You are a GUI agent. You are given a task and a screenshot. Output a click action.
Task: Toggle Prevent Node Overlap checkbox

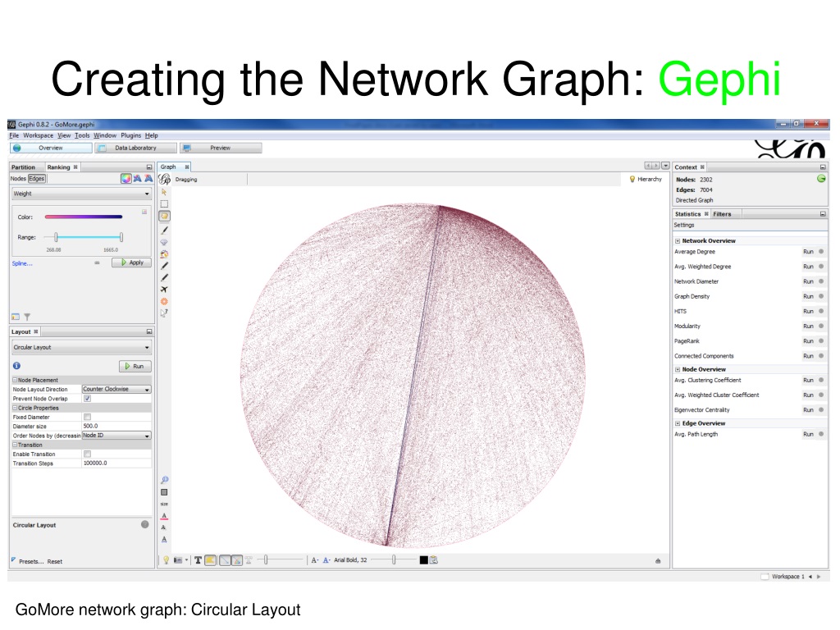[87, 399]
